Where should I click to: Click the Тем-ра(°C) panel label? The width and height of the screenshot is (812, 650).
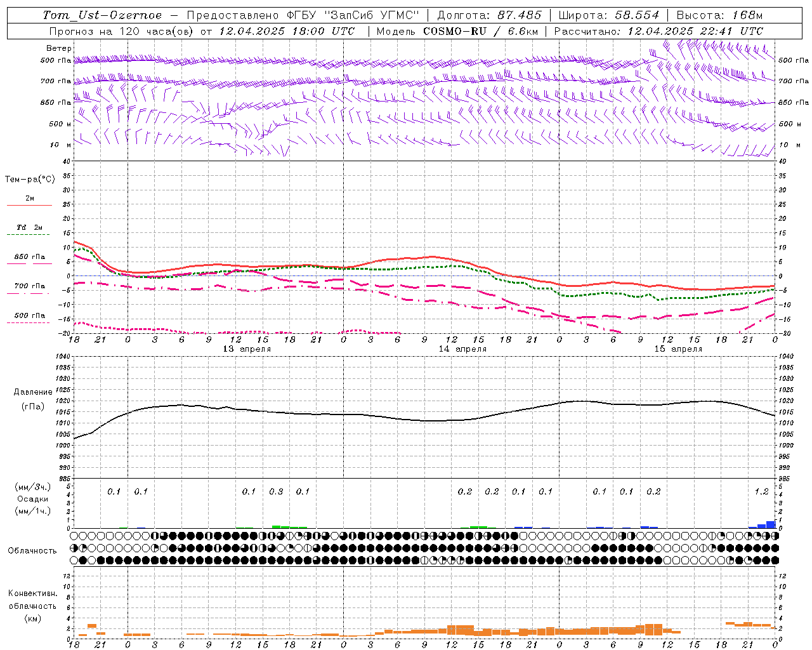(x=30, y=180)
